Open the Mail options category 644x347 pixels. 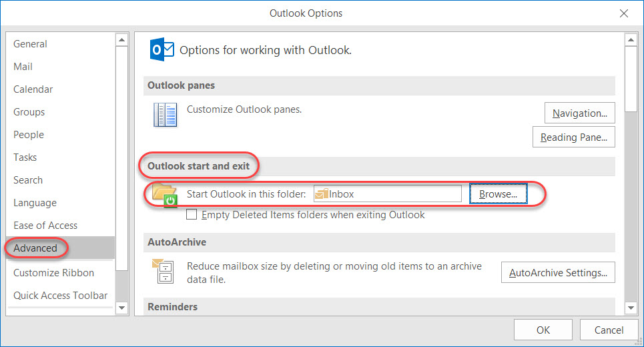[x=23, y=67]
